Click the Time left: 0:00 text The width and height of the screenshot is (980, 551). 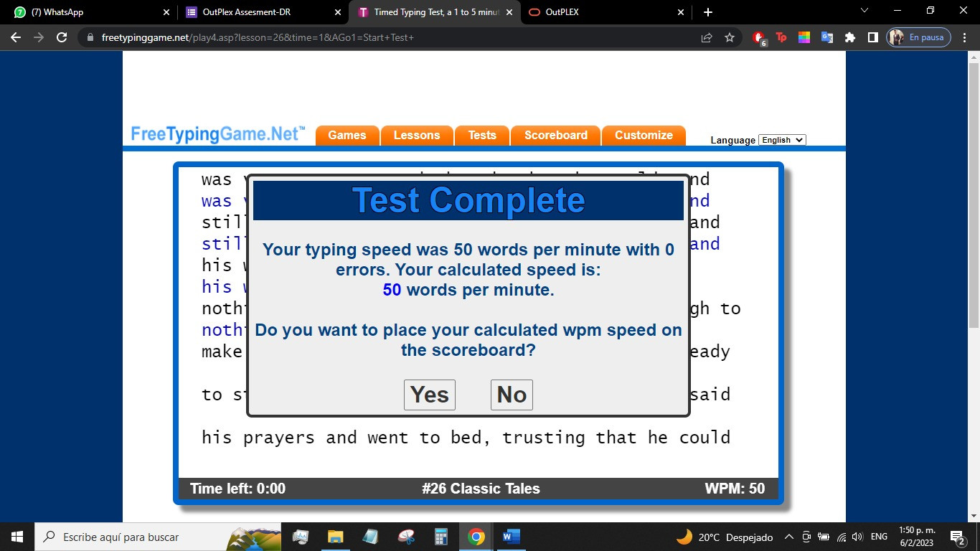coord(237,489)
